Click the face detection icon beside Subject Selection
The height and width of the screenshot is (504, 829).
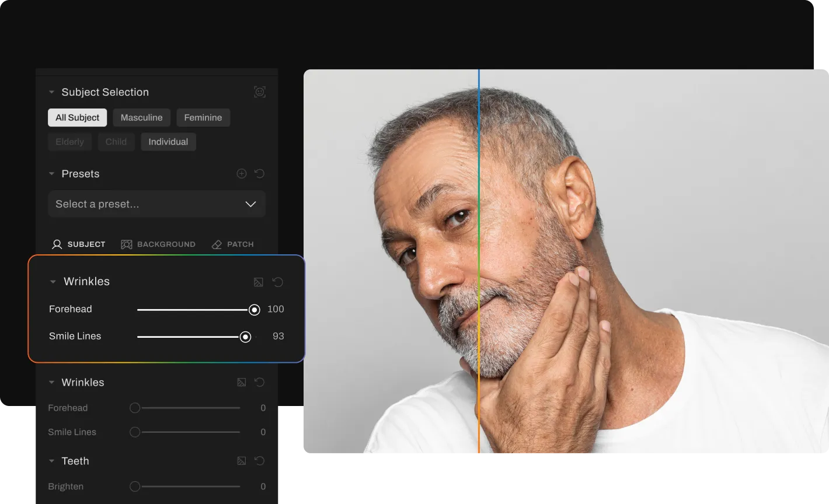[x=260, y=92]
